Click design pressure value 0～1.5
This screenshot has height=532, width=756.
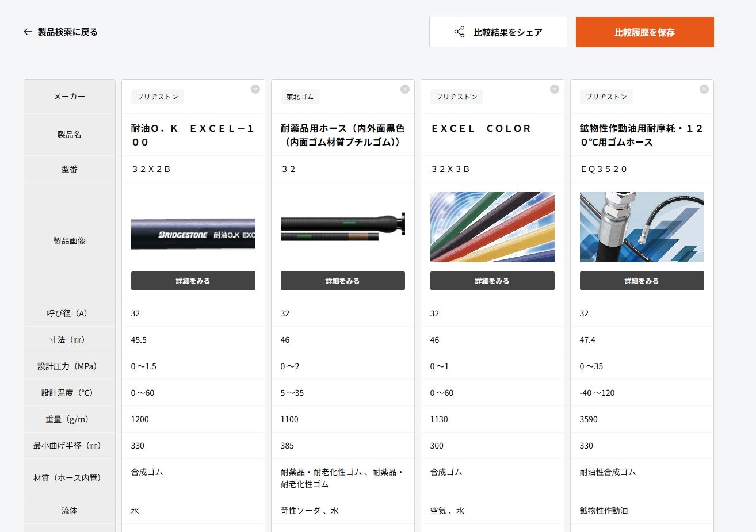click(x=143, y=366)
